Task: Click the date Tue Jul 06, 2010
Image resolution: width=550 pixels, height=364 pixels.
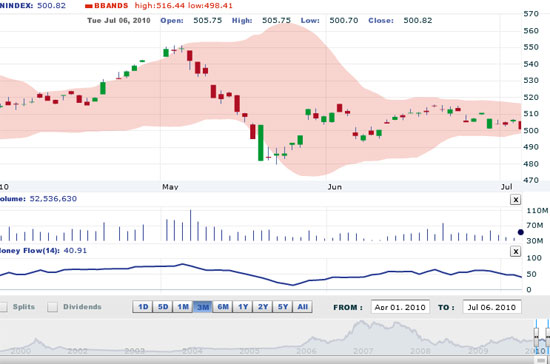Action: [119, 20]
